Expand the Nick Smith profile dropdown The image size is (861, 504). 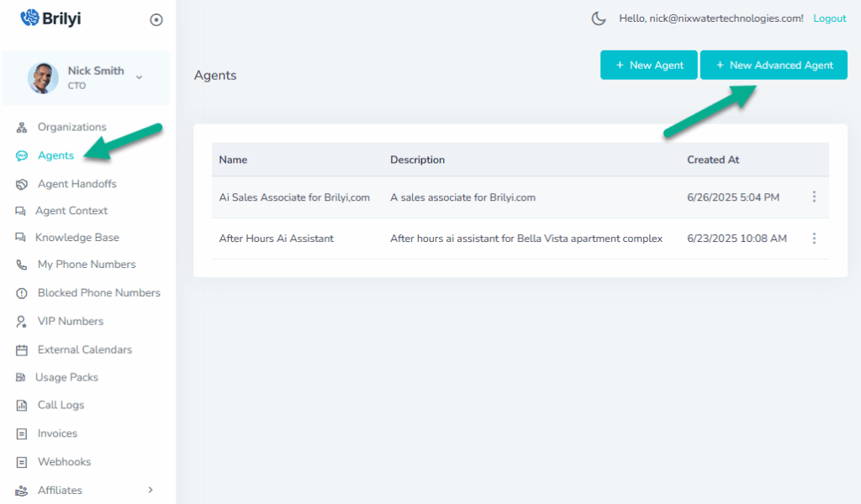click(140, 77)
